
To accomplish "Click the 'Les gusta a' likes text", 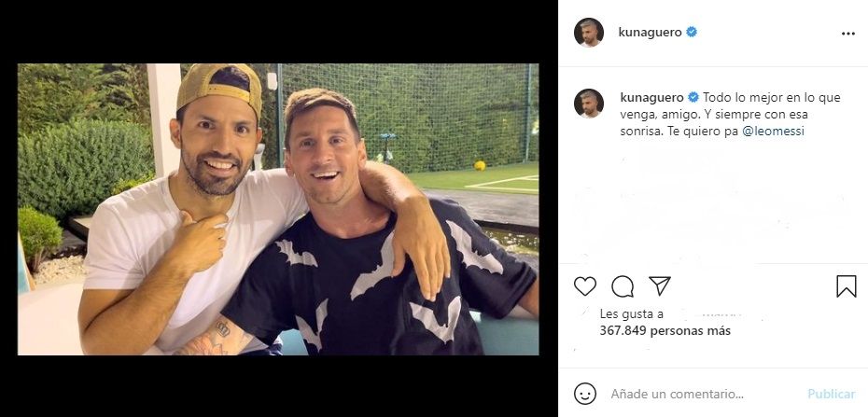I will (x=632, y=314).
